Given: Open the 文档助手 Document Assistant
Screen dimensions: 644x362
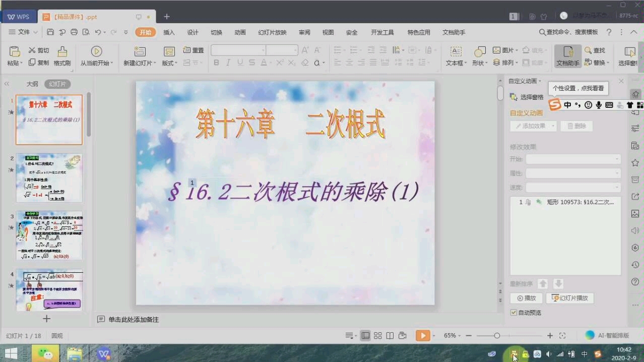Looking at the screenshot, I should tap(567, 55).
